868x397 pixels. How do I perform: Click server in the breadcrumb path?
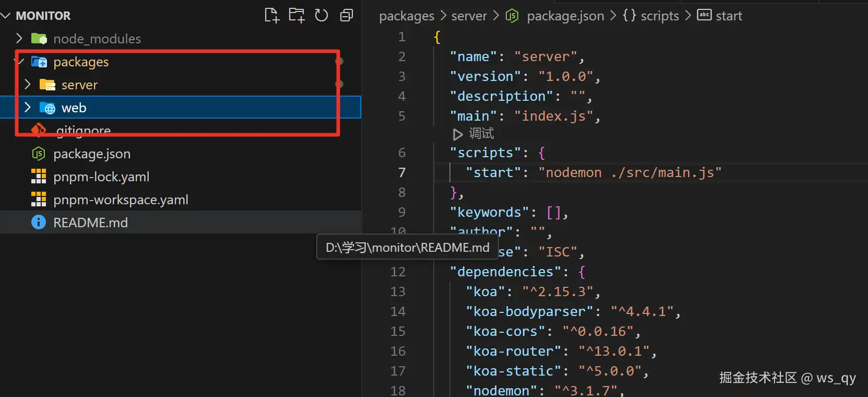click(469, 16)
